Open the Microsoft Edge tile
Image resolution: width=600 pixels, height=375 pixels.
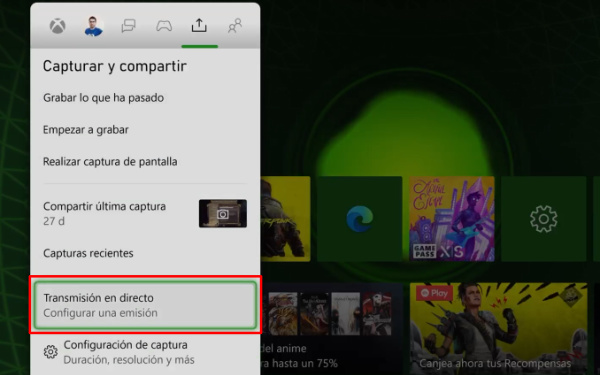click(360, 219)
